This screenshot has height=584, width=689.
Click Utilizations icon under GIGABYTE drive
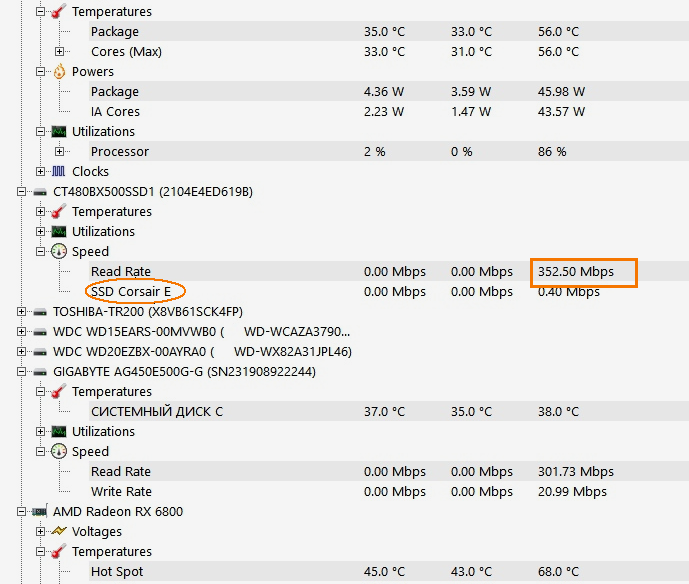click(59, 432)
